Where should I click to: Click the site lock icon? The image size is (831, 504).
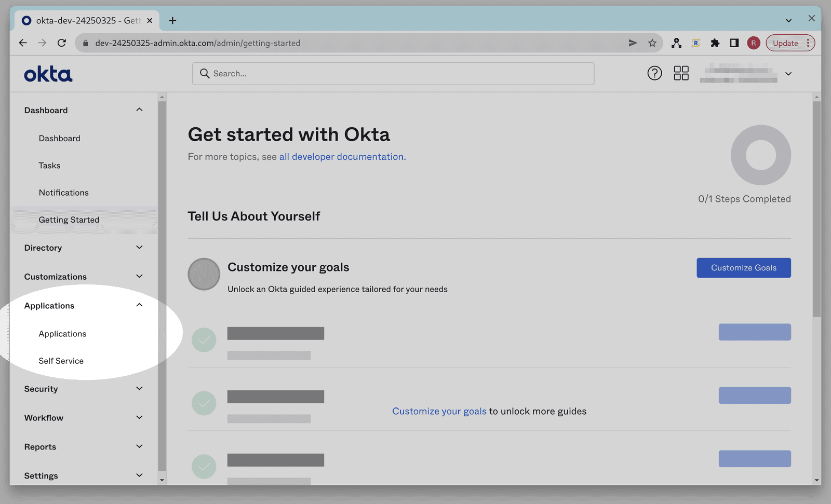tap(86, 43)
